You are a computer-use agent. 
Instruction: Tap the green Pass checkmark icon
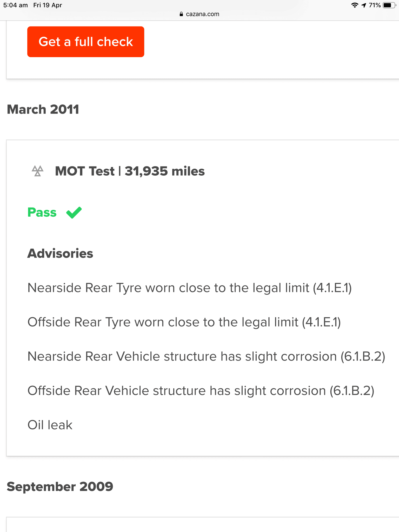(74, 212)
